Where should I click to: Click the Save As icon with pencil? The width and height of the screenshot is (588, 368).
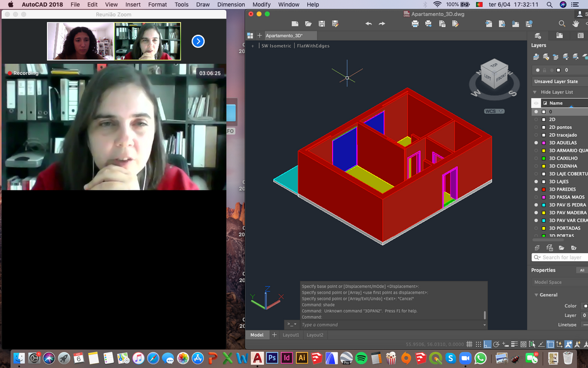click(335, 23)
